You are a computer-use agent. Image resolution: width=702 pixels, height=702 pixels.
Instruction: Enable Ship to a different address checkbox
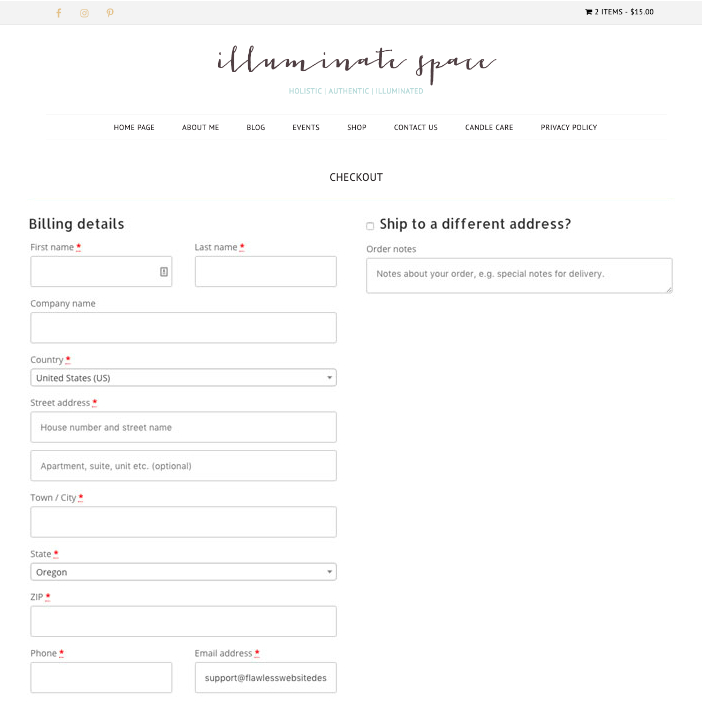coord(370,226)
